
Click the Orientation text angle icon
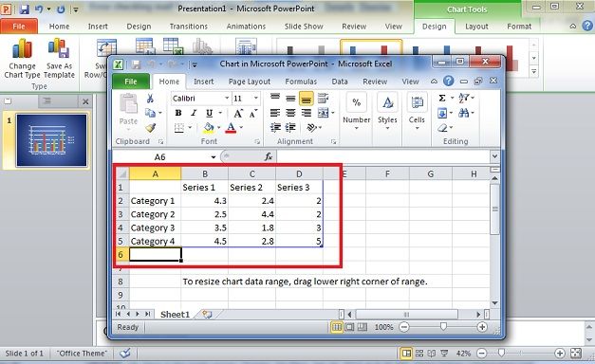[x=312, y=128]
